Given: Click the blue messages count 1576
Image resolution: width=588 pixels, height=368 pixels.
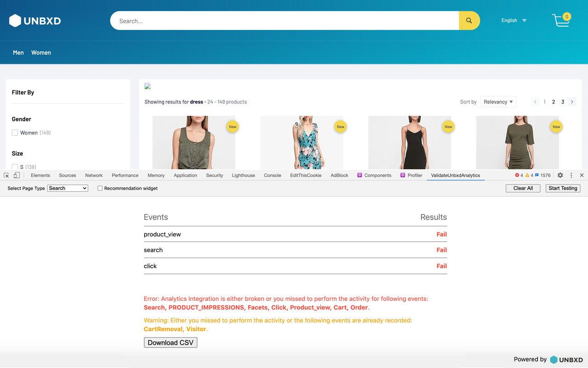Looking at the screenshot, I should click(543, 175).
